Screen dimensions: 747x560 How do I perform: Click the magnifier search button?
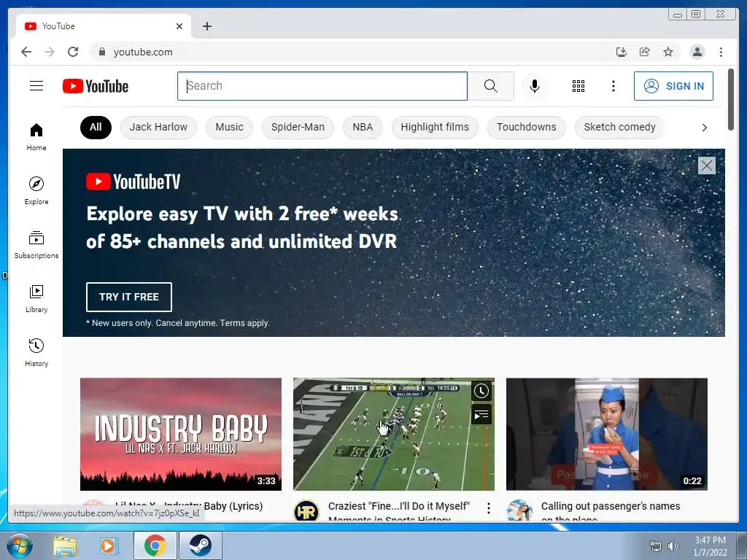pyautogui.click(x=491, y=86)
